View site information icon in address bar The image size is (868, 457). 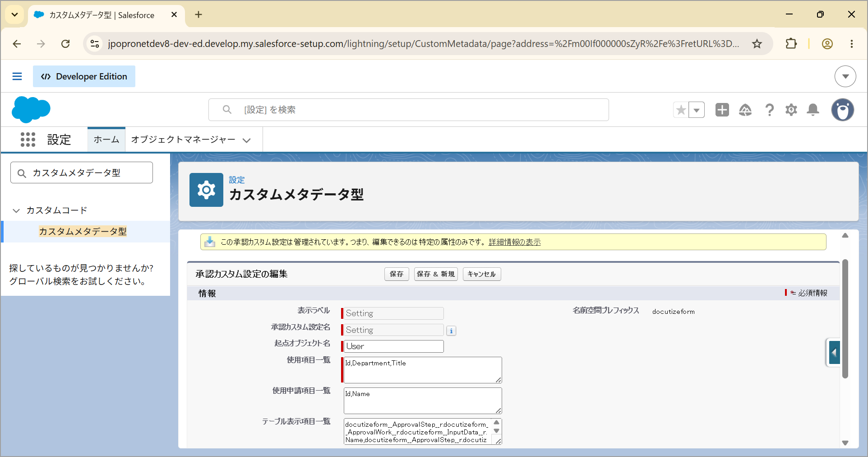coord(95,44)
